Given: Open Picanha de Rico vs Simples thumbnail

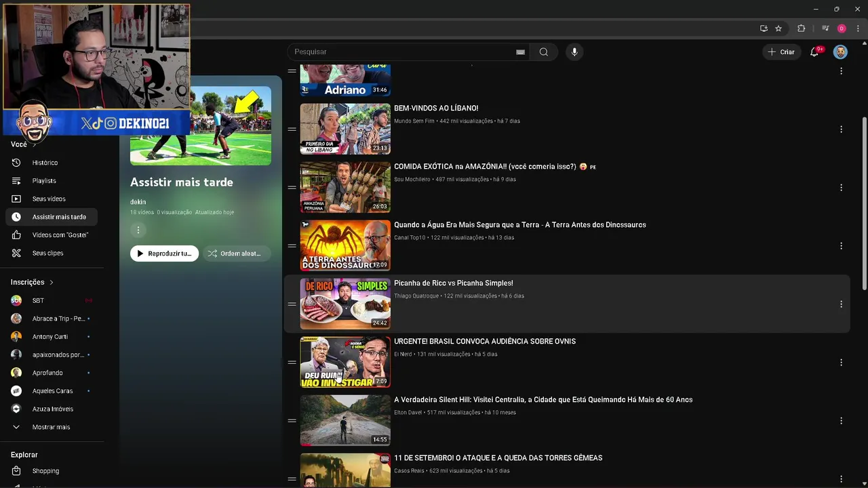Looking at the screenshot, I should 345,304.
